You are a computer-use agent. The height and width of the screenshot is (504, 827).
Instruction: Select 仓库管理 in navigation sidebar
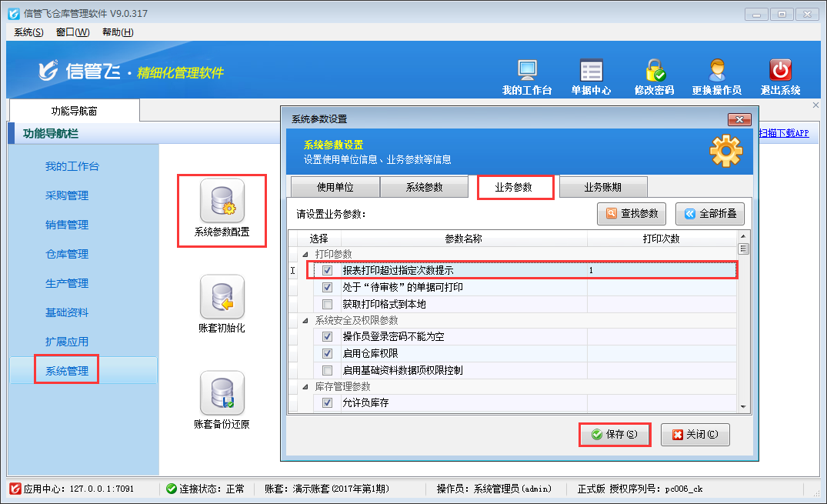click(x=67, y=254)
